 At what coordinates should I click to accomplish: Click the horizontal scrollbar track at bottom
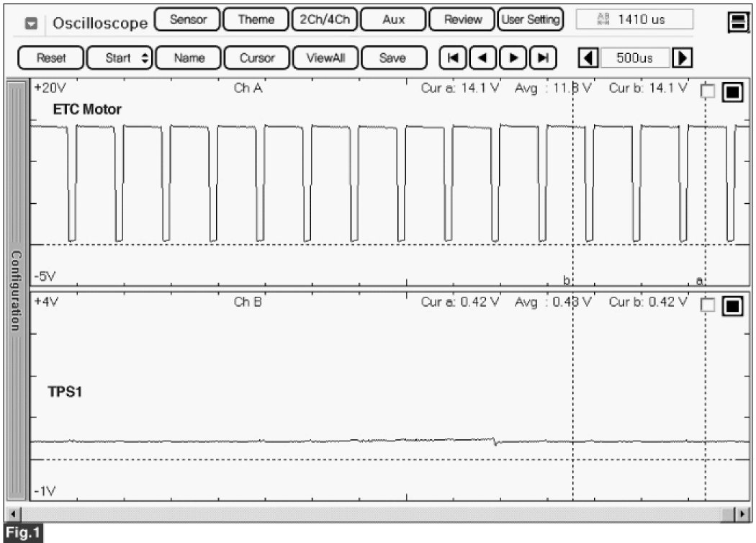pyautogui.click(x=374, y=513)
